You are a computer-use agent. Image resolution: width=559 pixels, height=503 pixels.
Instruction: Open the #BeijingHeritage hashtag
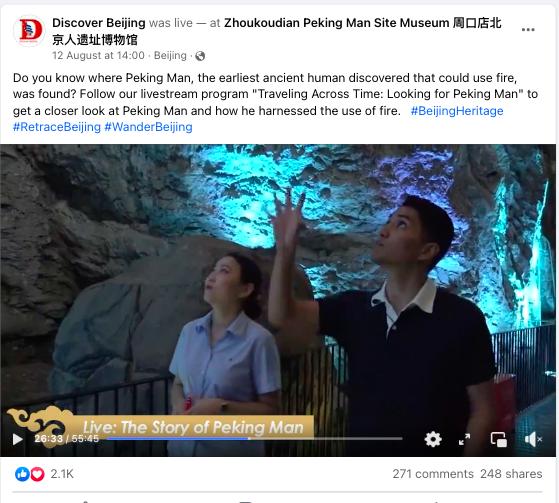click(x=457, y=111)
